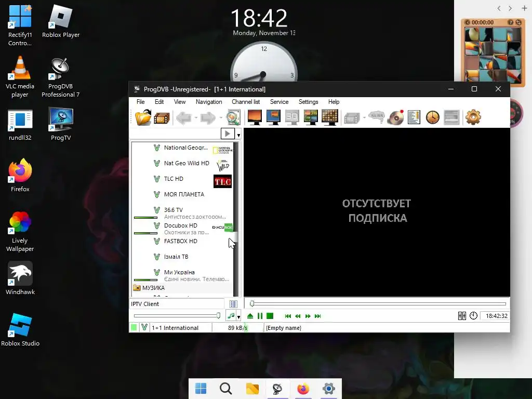Click the four-picture mosaic monitor icon

(311, 117)
